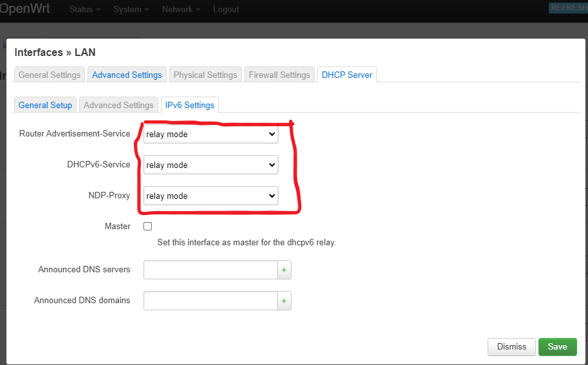Click the NDP-Proxy label
This screenshot has height=365, width=588.
109,196
